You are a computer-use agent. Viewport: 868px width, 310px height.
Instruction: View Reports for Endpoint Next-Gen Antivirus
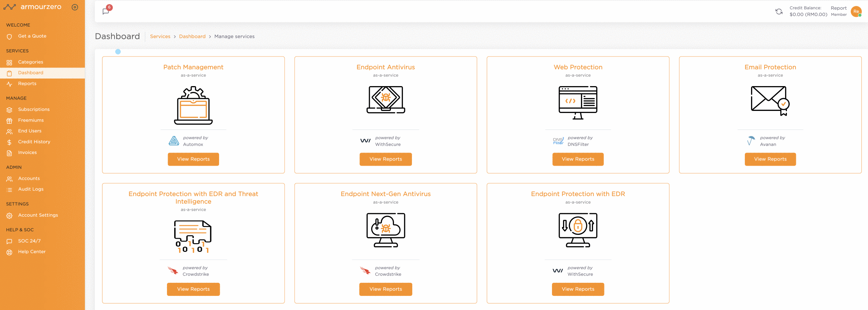386,289
